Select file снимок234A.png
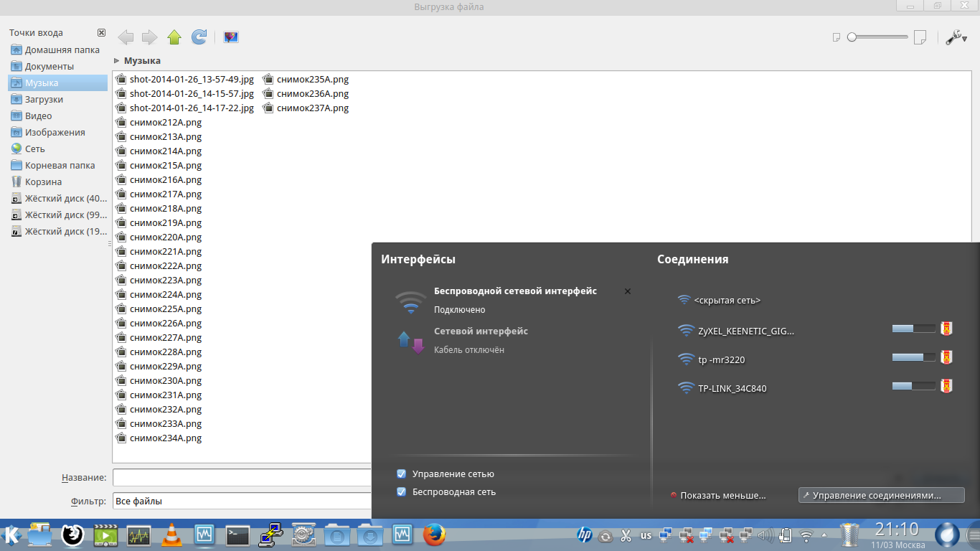 pos(159,438)
